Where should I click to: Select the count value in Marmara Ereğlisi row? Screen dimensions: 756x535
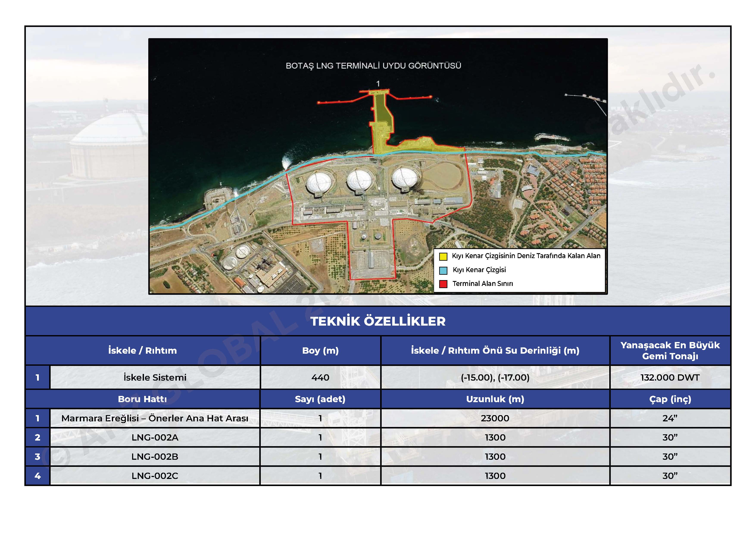(x=320, y=418)
